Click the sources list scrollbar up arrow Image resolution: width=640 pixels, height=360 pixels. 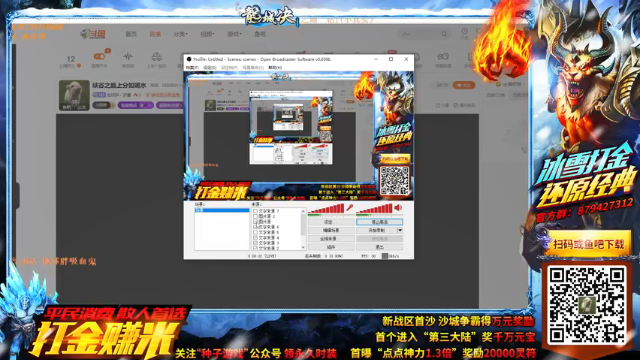point(303,211)
